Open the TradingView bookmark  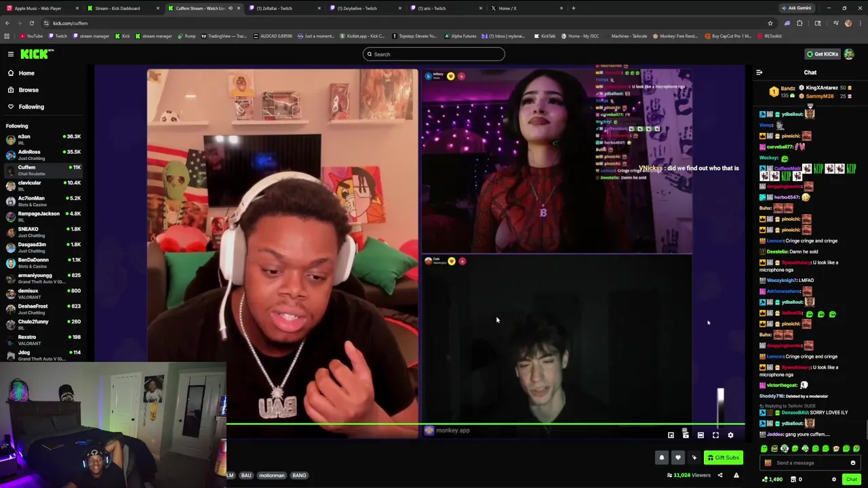(x=223, y=36)
